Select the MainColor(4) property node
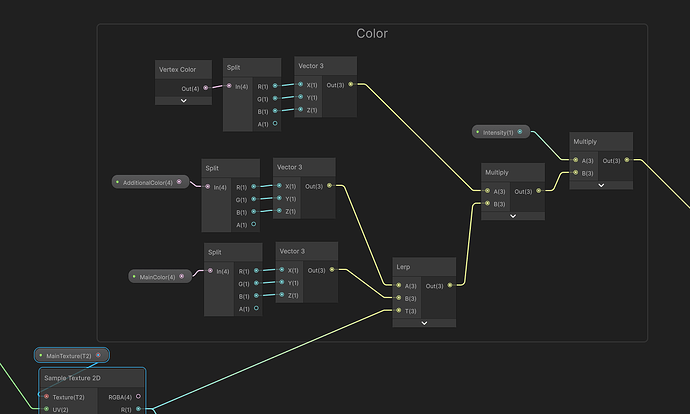The width and height of the screenshot is (690, 414). (x=156, y=276)
